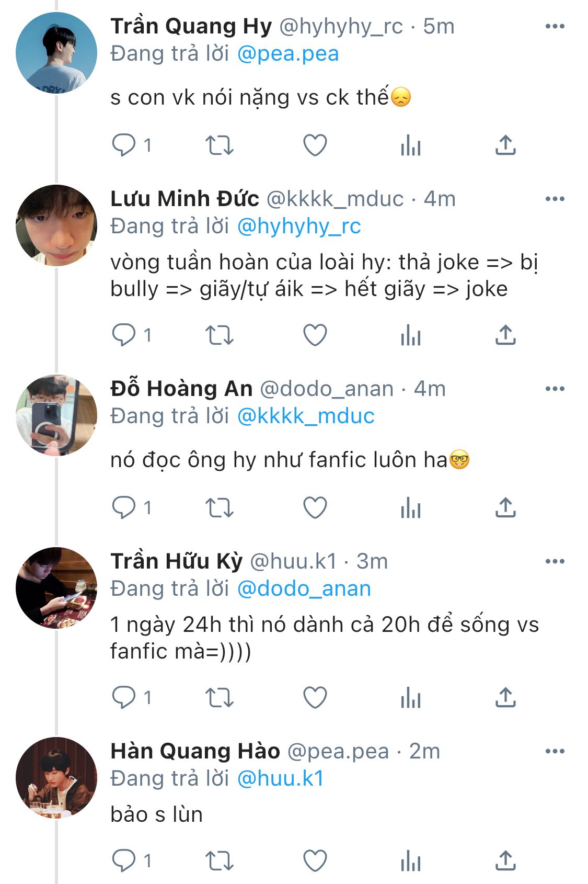Share Trần Hữu Kỳ's tweet

505,697
